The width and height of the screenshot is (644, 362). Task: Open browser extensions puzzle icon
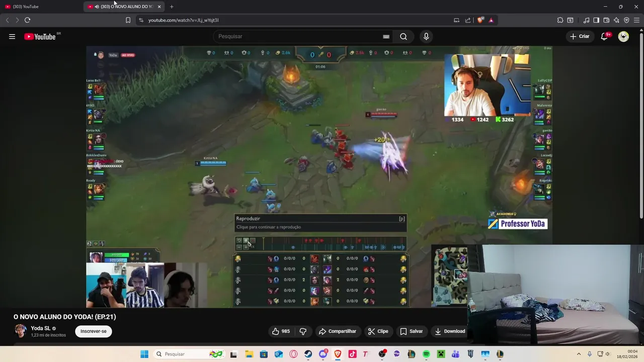pos(560,20)
